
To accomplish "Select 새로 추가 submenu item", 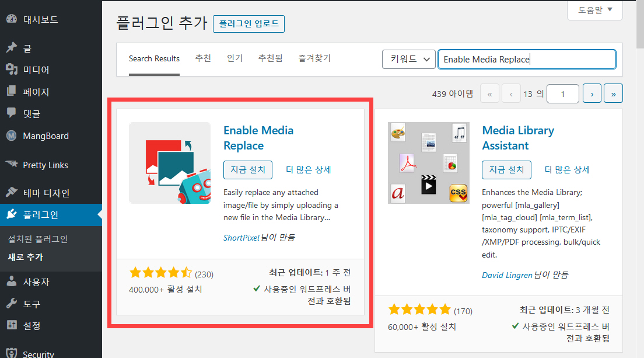I will click(x=26, y=257).
